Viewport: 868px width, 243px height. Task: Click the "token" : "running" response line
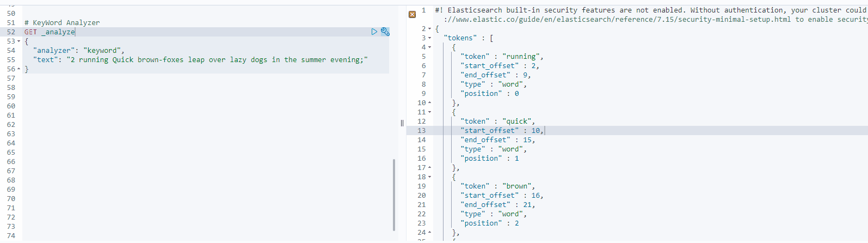point(502,57)
